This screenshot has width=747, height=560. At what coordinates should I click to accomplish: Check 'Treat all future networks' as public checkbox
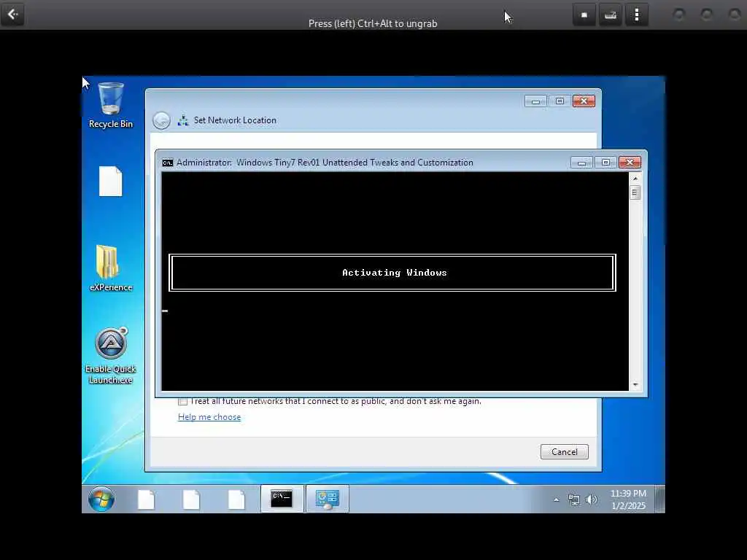[182, 402]
